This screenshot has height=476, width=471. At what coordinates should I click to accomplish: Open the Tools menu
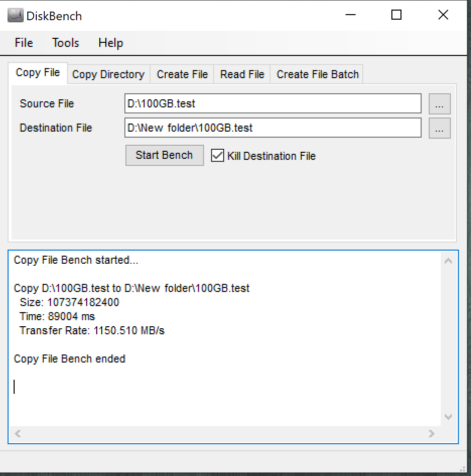(x=65, y=43)
